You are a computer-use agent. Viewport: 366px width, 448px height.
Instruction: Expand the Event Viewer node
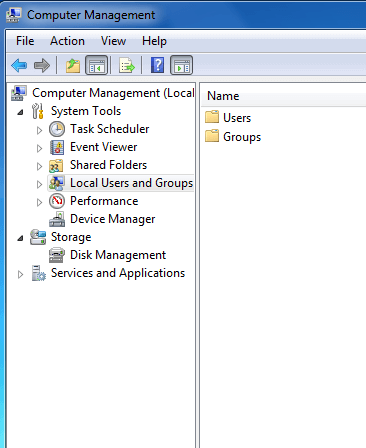tap(39, 148)
